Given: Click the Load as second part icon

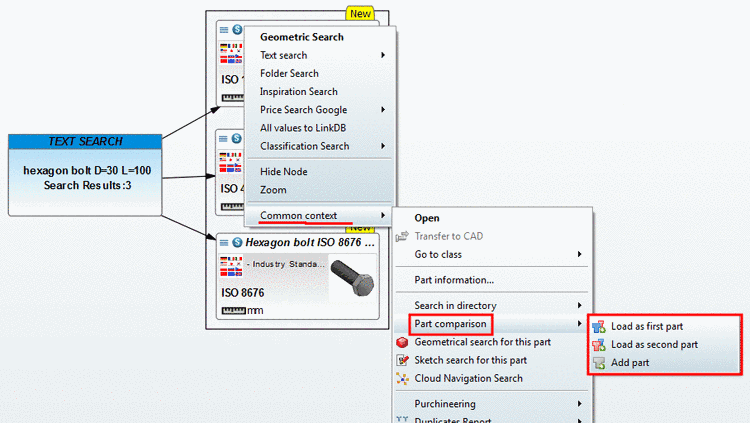Looking at the screenshot, I should (x=599, y=345).
